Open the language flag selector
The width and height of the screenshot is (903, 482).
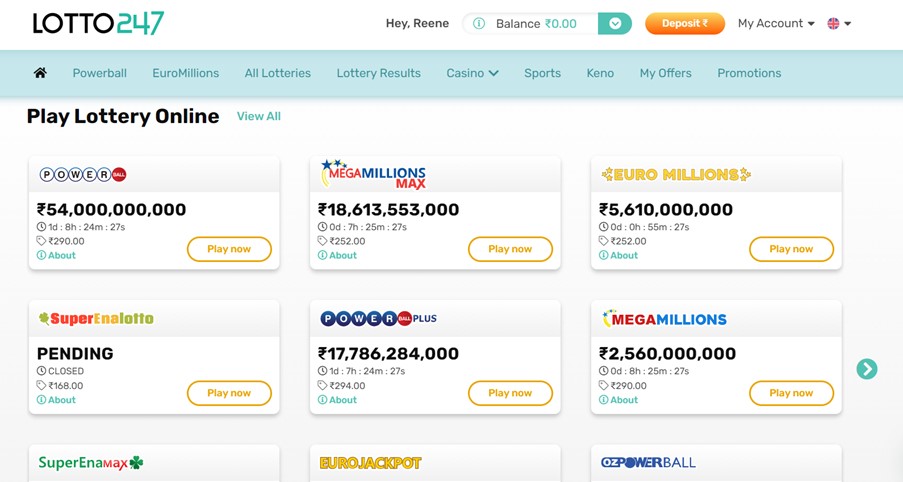click(x=839, y=24)
